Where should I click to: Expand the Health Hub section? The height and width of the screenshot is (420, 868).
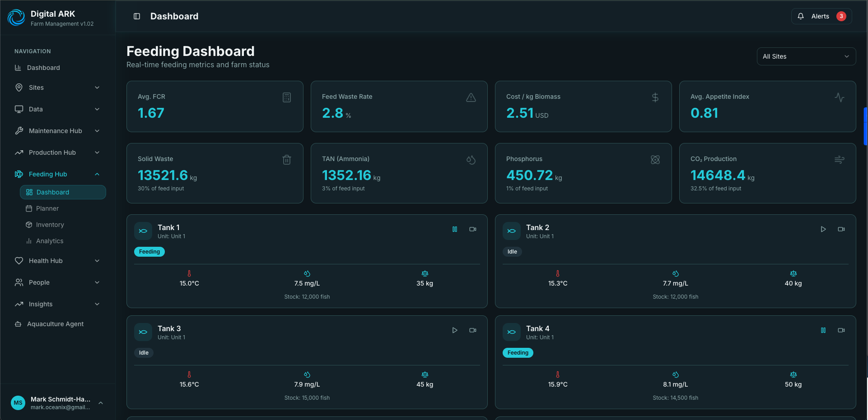click(x=57, y=261)
